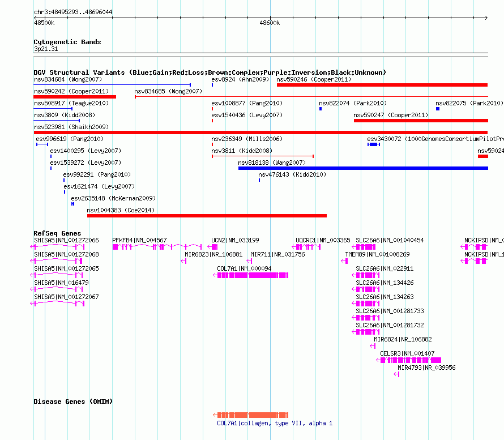Click the nsv523981 (Shaikh2009) long red bar
This screenshot has width=504, height=440.
tap(260, 133)
